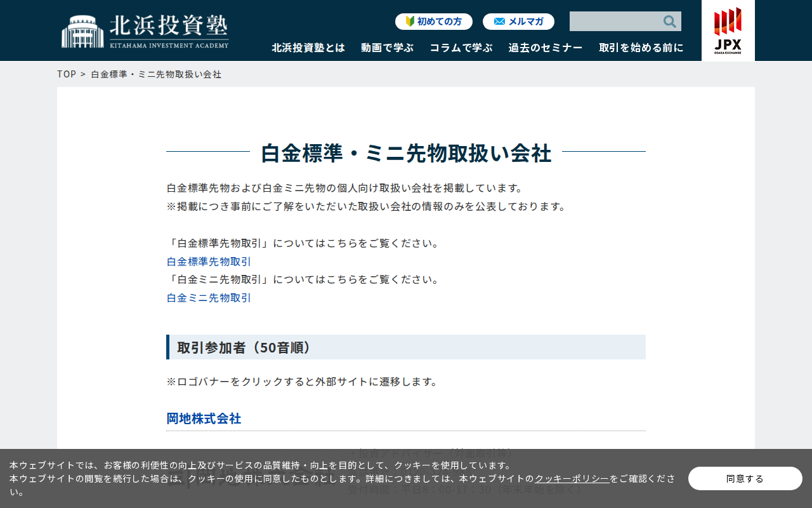Open the 白金標準先物取引 link

209,262
